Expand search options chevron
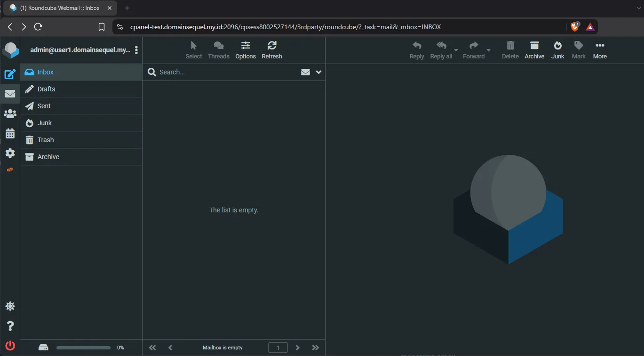Image resolution: width=644 pixels, height=356 pixels. pos(318,72)
